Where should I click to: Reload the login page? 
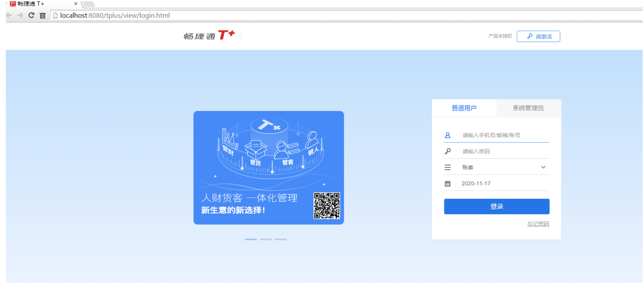pos(32,15)
